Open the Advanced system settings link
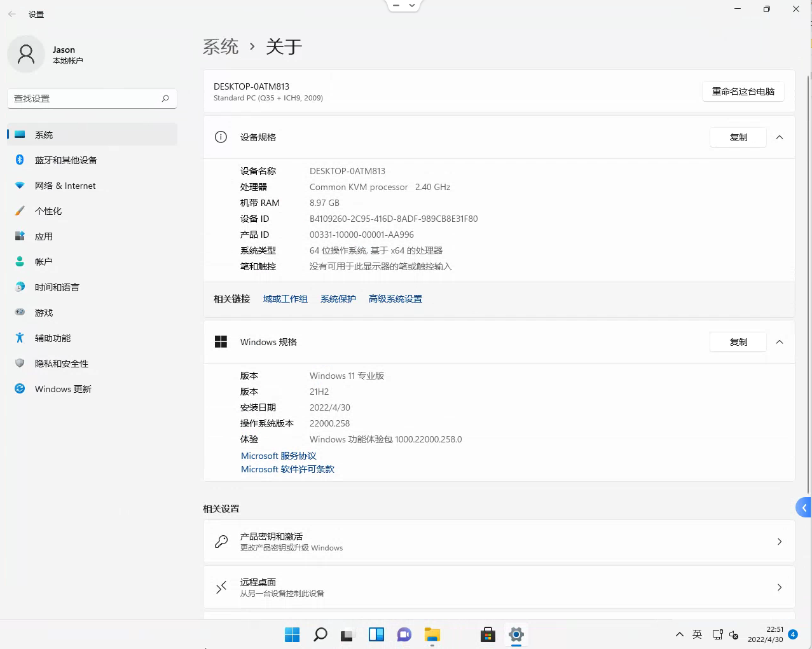 tap(395, 299)
